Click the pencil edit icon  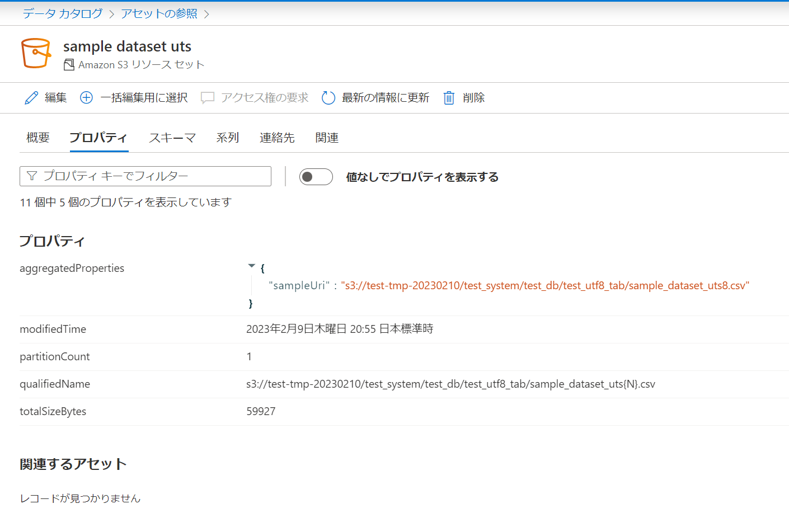[x=31, y=98]
